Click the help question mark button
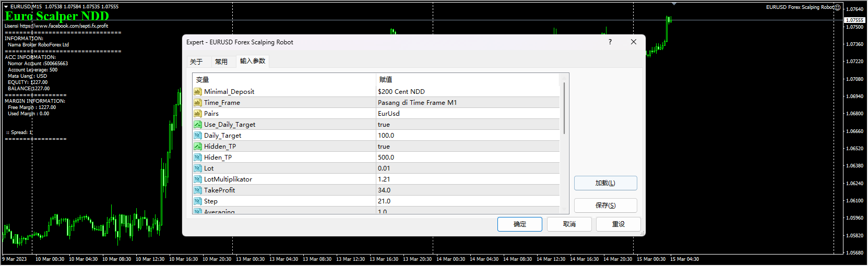Screen dimensions: 868x266 (610, 42)
